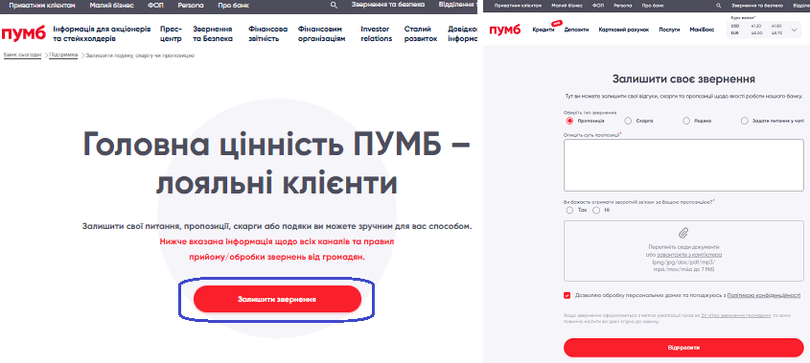Click the paperclip attachment icon

click(x=684, y=233)
